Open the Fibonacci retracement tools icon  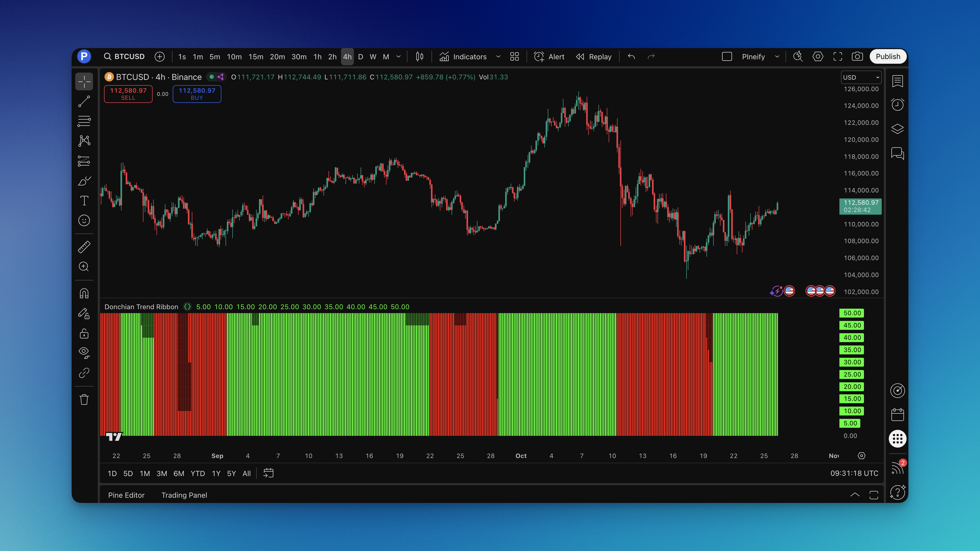(84, 121)
